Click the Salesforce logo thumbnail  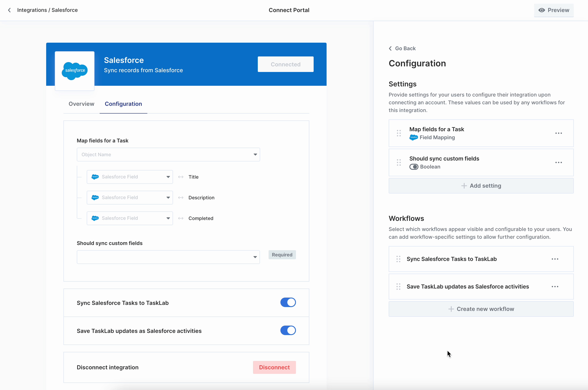(75, 71)
